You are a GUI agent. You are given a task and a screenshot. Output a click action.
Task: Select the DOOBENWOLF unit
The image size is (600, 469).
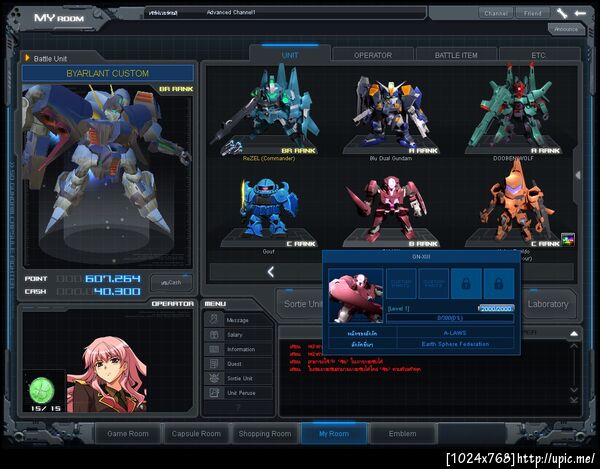tap(513, 113)
